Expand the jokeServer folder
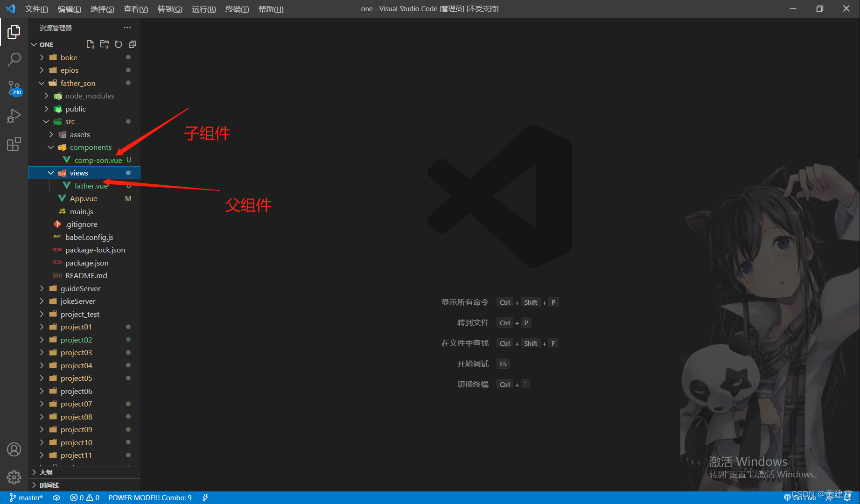The width and height of the screenshot is (860, 504). point(42,301)
